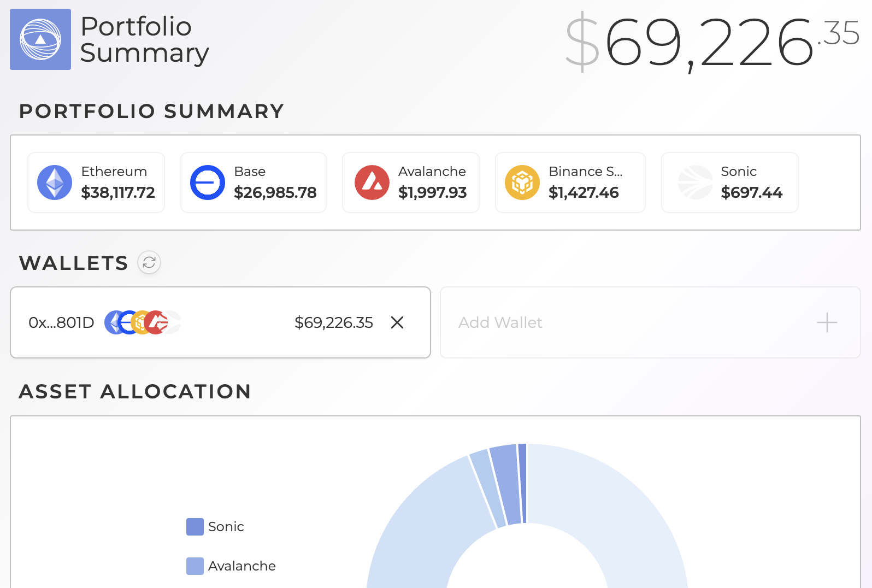The width and height of the screenshot is (872, 588).
Task: Click the yellow Binance Smart Chain icon
Action: click(x=522, y=183)
